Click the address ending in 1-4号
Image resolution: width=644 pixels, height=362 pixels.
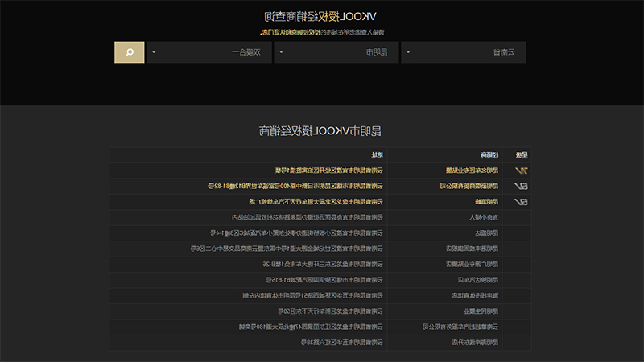296,232
